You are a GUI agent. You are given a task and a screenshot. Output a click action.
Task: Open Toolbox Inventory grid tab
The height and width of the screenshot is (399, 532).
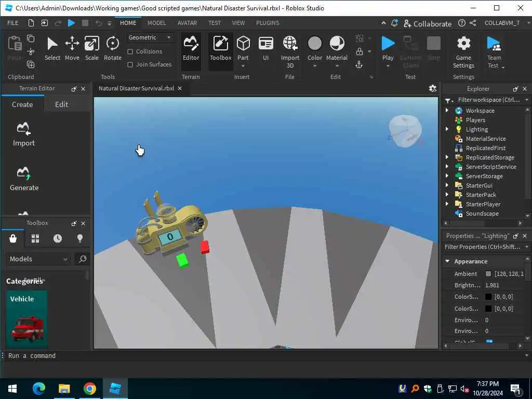point(35,238)
